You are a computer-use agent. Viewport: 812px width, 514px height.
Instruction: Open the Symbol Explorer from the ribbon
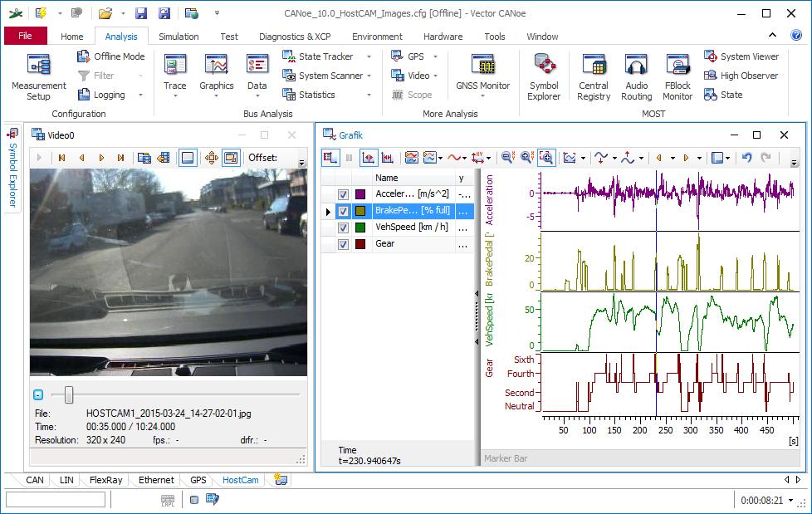pos(544,76)
